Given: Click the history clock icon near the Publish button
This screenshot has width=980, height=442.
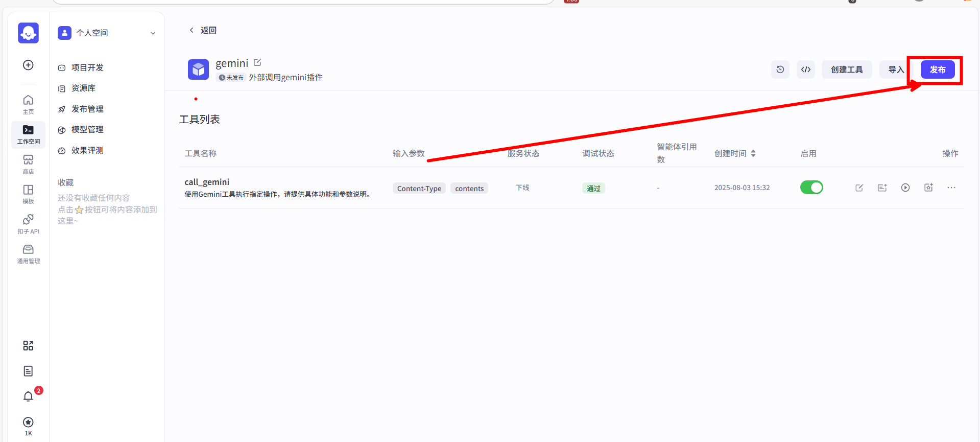Looking at the screenshot, I should [x=780, y=69].
